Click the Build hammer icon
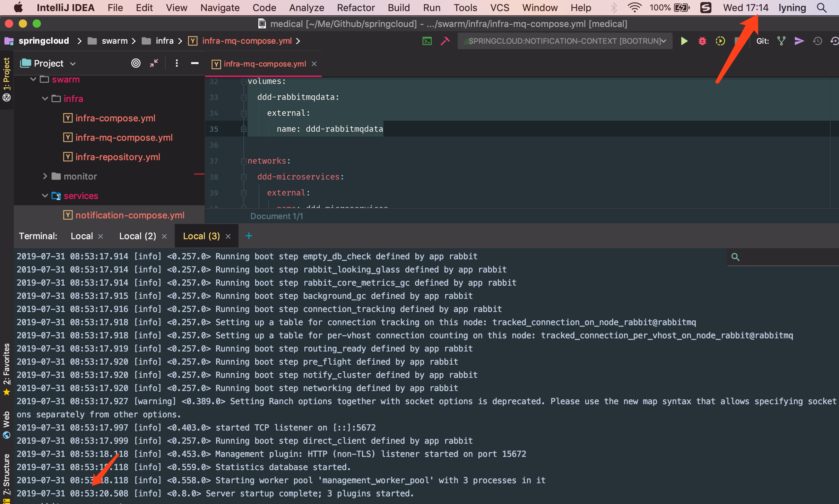Screen dimensions: 839x504 pyautogui.click(x=445, y=41)
